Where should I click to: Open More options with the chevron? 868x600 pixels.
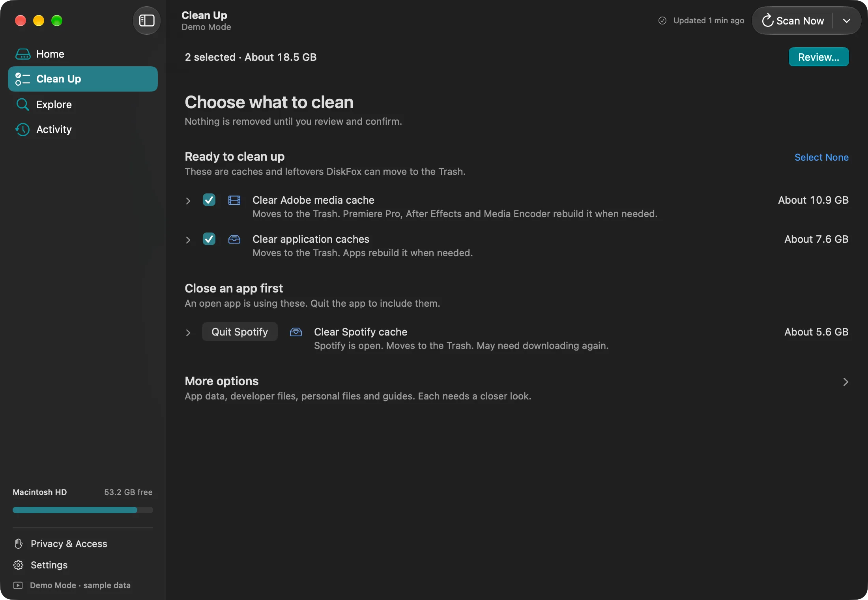point(846,382)
